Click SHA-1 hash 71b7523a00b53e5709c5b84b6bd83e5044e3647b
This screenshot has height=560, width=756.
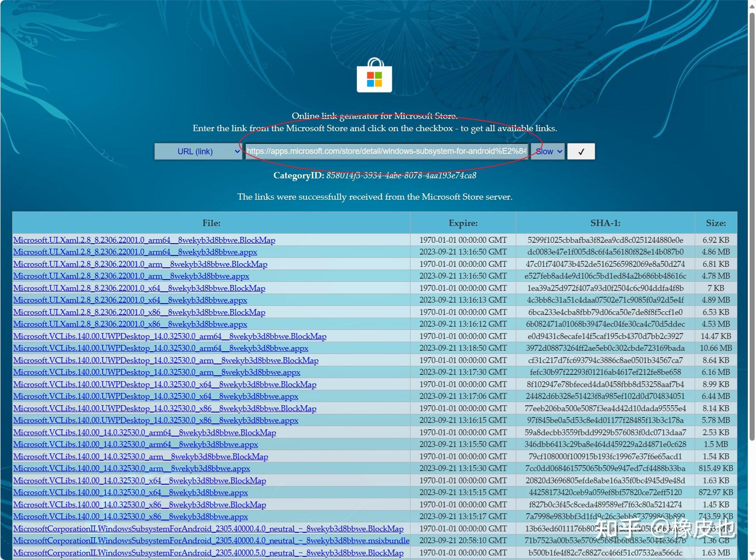[605, 540]
